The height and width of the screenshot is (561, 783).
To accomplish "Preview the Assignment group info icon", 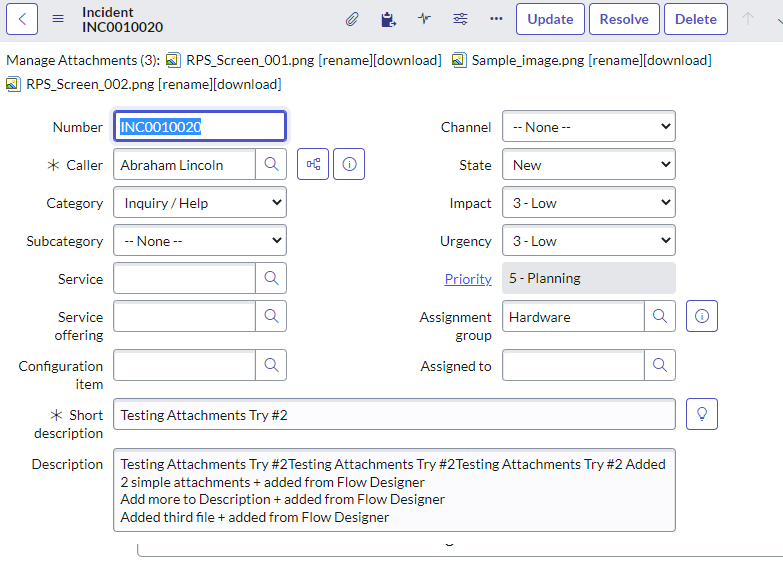I will tap(702, 316).
